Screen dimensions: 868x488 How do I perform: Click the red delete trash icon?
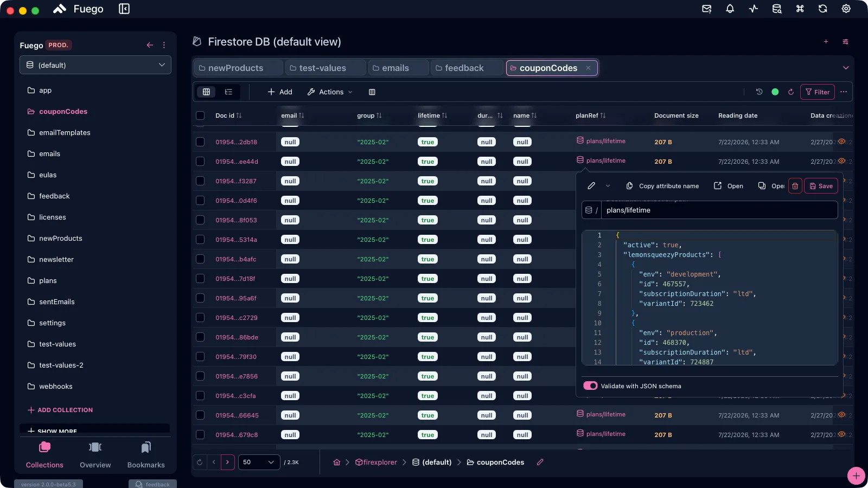pos(795,186)
